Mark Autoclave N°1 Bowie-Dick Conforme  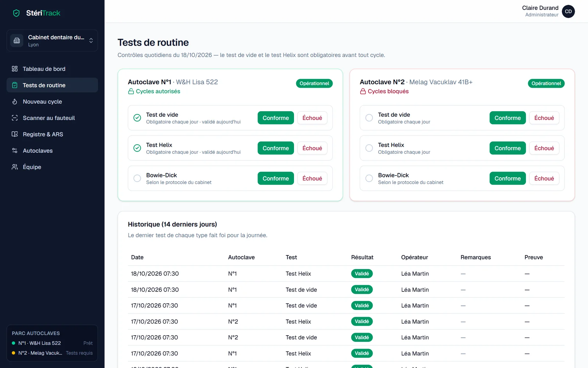pyautogui.click(x=276, y=178)
